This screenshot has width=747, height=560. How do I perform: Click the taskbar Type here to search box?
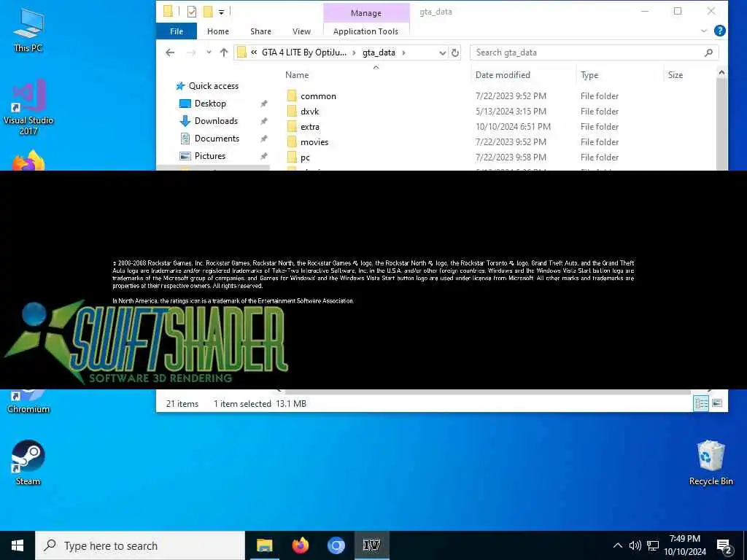pyautogui.click(x=140, y=545)
